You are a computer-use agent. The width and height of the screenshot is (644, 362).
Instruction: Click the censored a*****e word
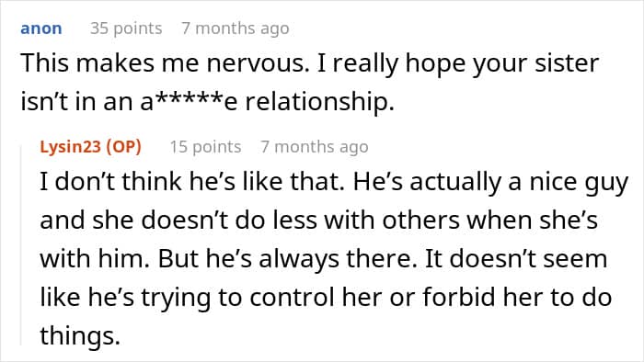[189, 102]
